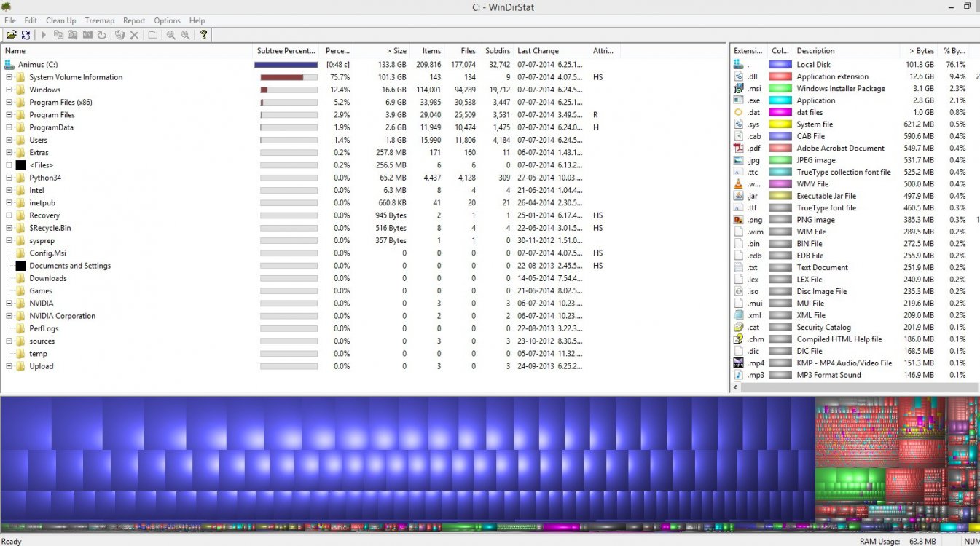Click the "RAM Usage:" status bar text
Screen dimensions: 980x546
tap(880, 542)
